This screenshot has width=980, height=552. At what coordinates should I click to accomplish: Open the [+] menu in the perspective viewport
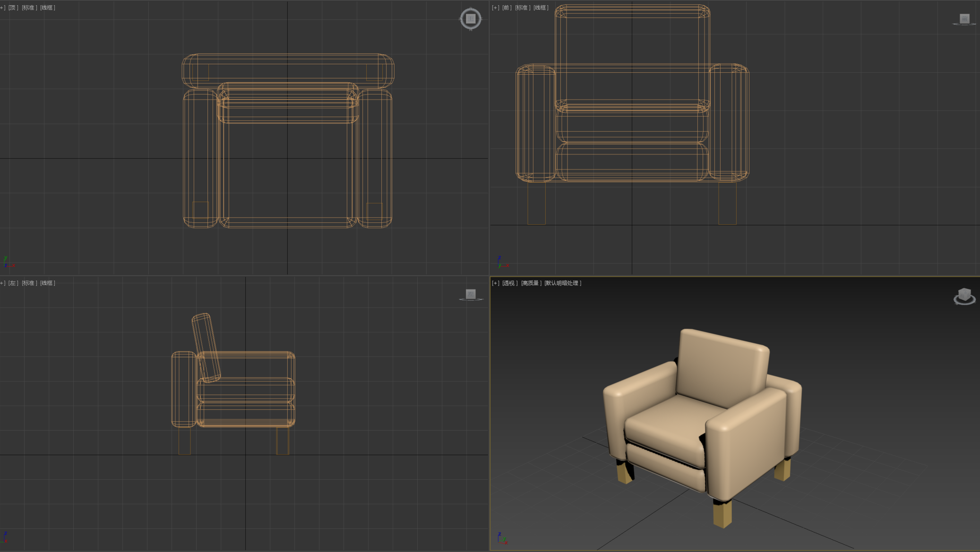pyautogui.click(x=495, y=283)
